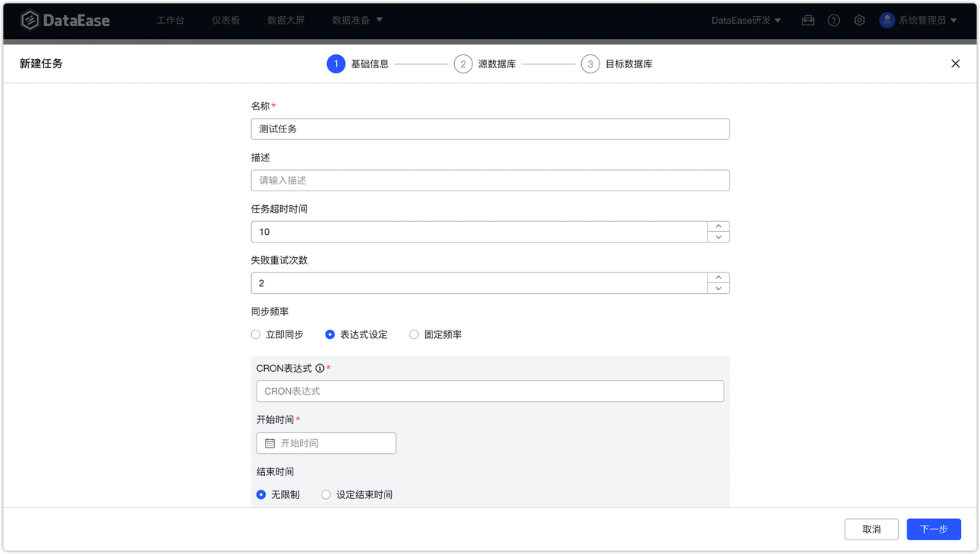Open the help question mark icon
Image resolution: width=980 pixels, height=554 pixels.
(834, 21)
